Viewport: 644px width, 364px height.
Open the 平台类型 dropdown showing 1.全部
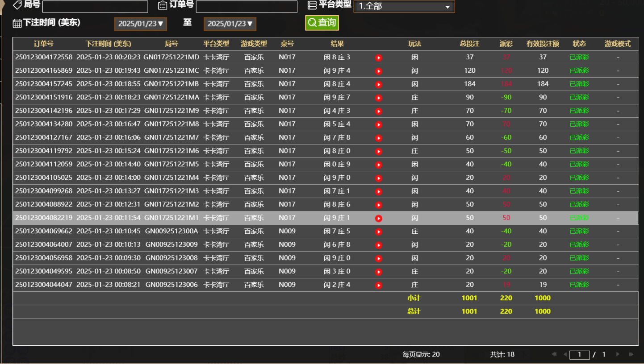pos(403,6)
